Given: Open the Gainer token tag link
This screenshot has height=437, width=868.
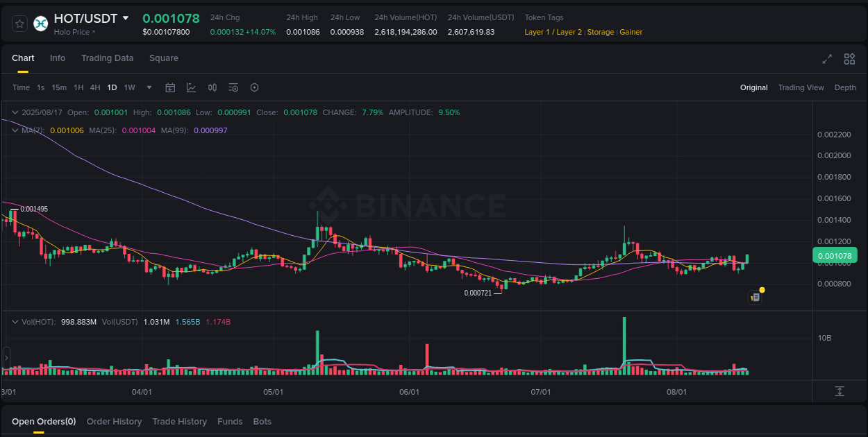Looking at the screenshot, I should coord(631,32).
